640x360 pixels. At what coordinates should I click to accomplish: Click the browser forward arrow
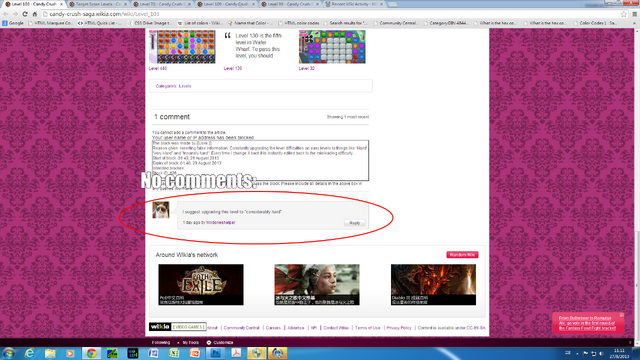tap(15, 14)
